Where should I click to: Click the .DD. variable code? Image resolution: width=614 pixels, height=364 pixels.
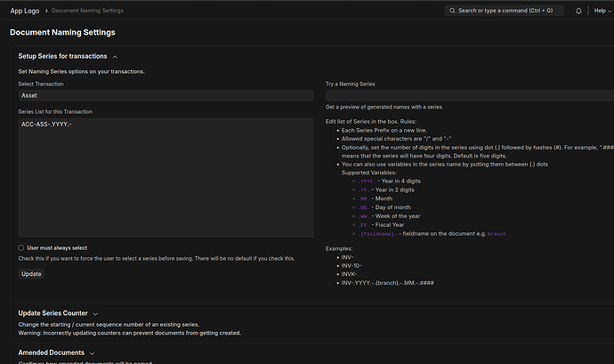tap(363, 207)
